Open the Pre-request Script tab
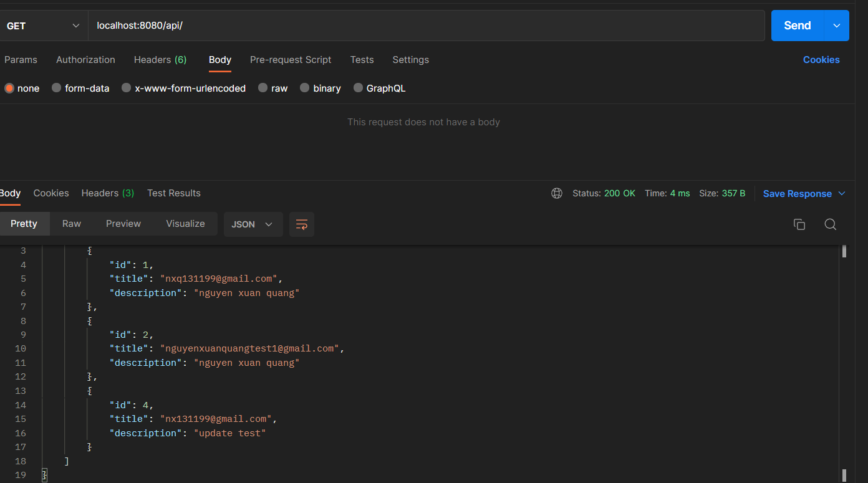The width and height of the screenshot is (868, 483). point(291,60)
